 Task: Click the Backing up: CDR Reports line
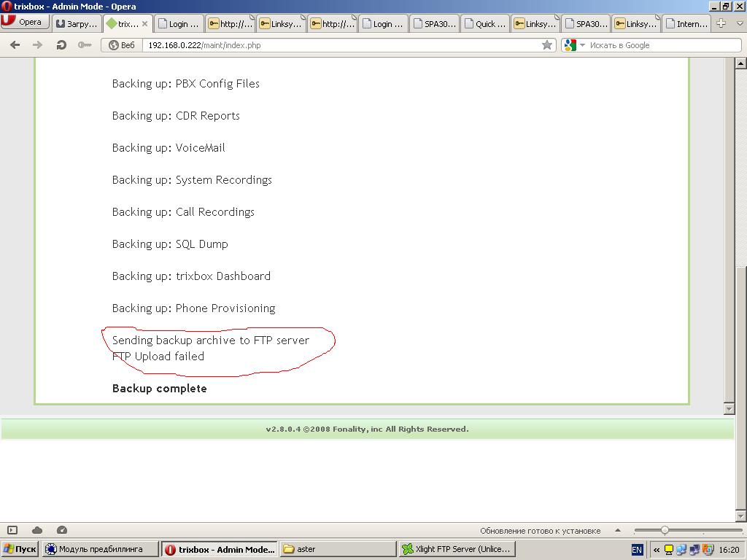click(176, 116)
